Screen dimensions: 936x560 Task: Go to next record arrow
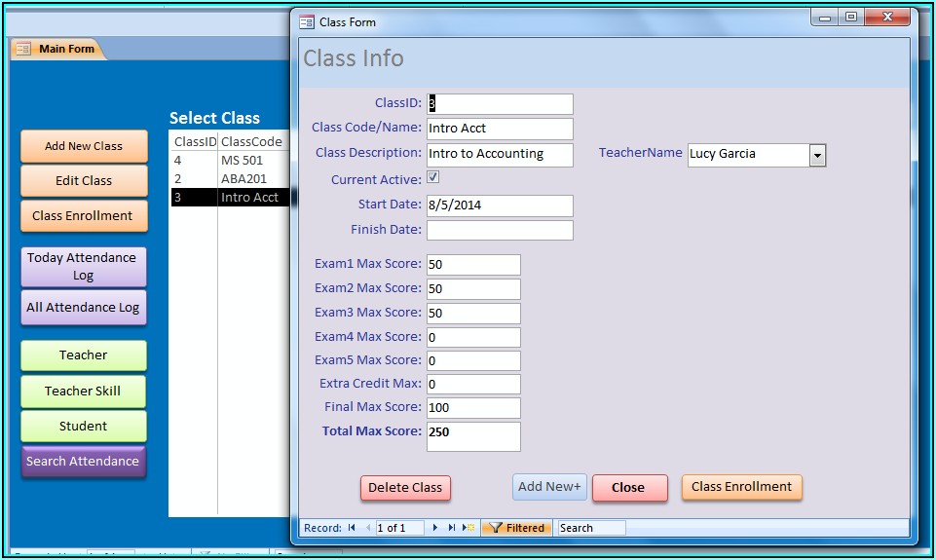(434, 528)
